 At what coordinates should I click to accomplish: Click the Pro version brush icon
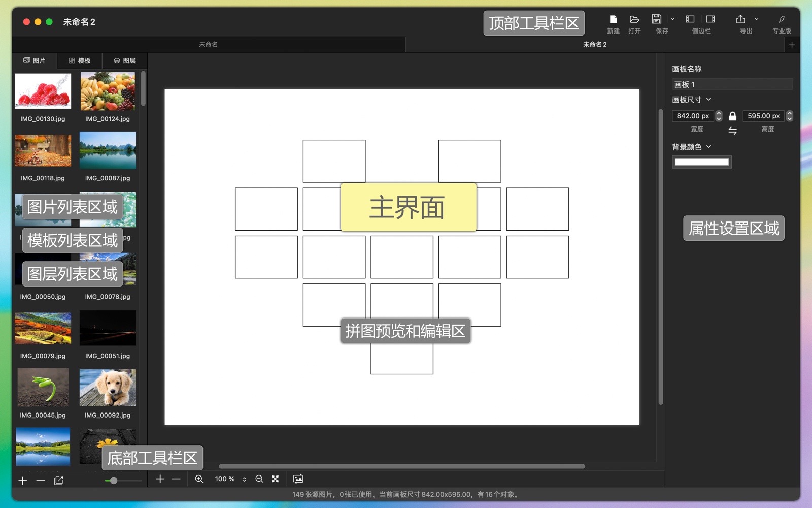[782, 19]
